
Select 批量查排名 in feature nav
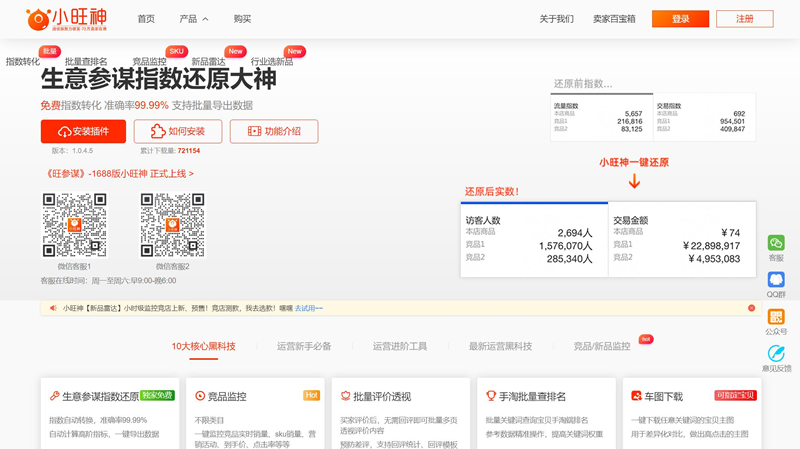click(x=86, y=62)
